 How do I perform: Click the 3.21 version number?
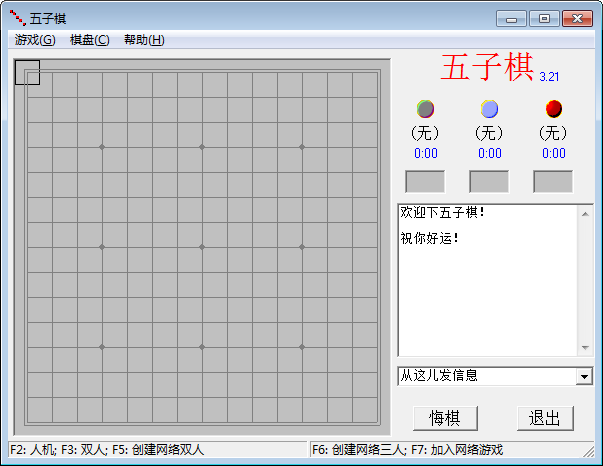click(549, 77)
